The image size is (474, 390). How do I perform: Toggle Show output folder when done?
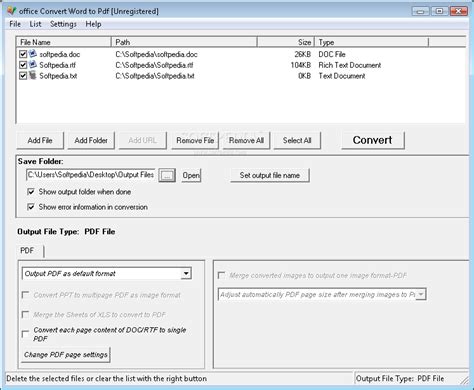click(x=31, y=192)
